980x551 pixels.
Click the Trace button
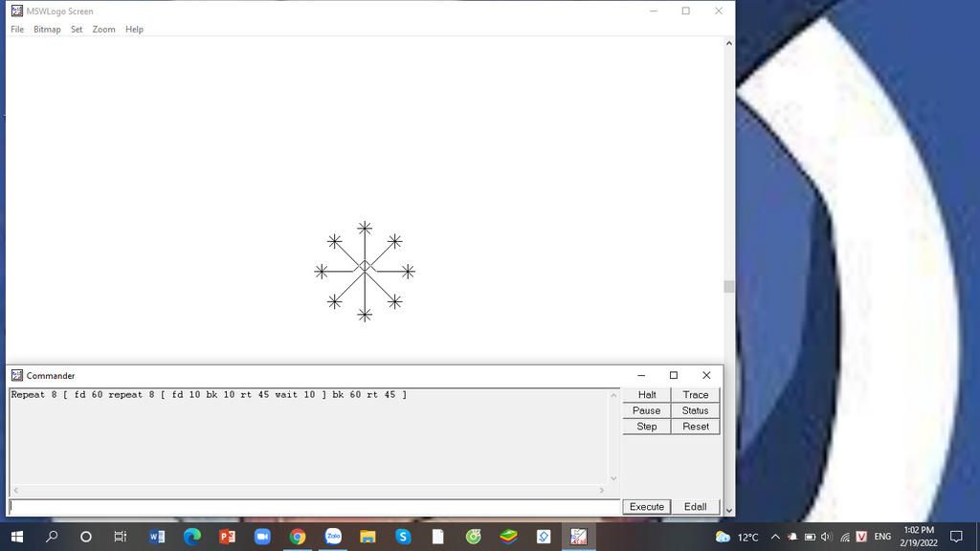coord(695,395)
